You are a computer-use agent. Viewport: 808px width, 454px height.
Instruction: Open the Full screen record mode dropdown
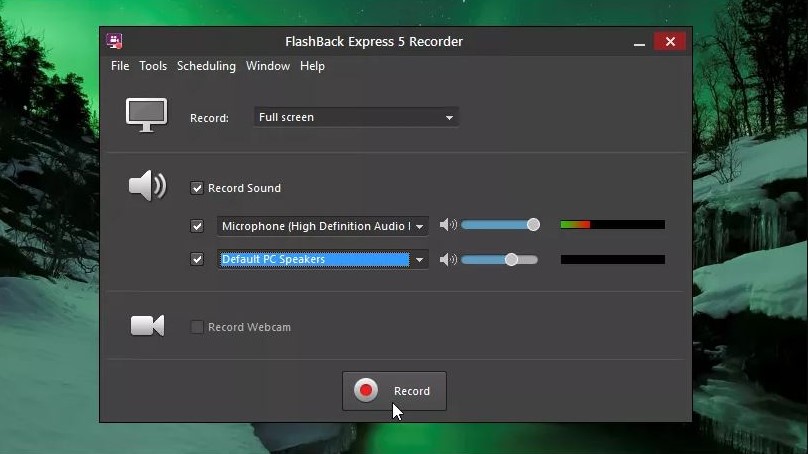click(x=355, y=117)
